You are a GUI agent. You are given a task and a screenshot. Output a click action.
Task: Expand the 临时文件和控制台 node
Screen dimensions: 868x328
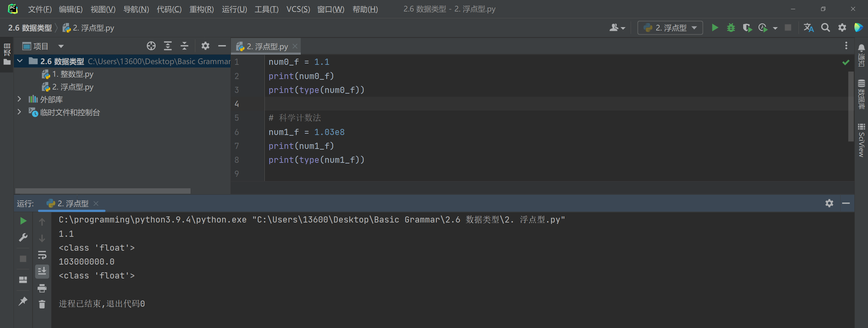[x=19, y=112]
